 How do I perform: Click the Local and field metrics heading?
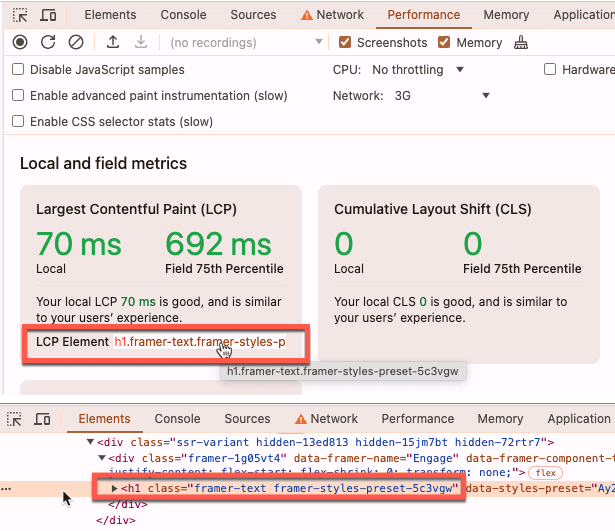click(x=104, y=163)
